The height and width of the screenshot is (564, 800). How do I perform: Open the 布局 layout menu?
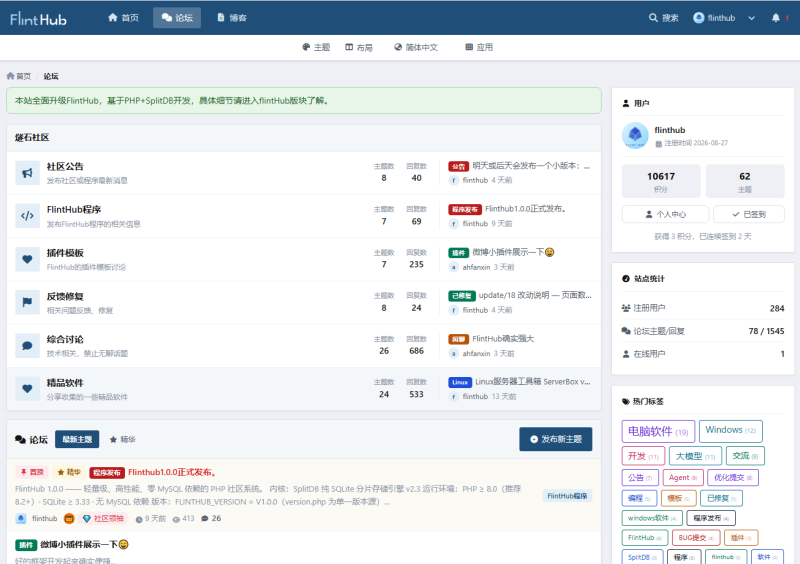coord(359,47)
